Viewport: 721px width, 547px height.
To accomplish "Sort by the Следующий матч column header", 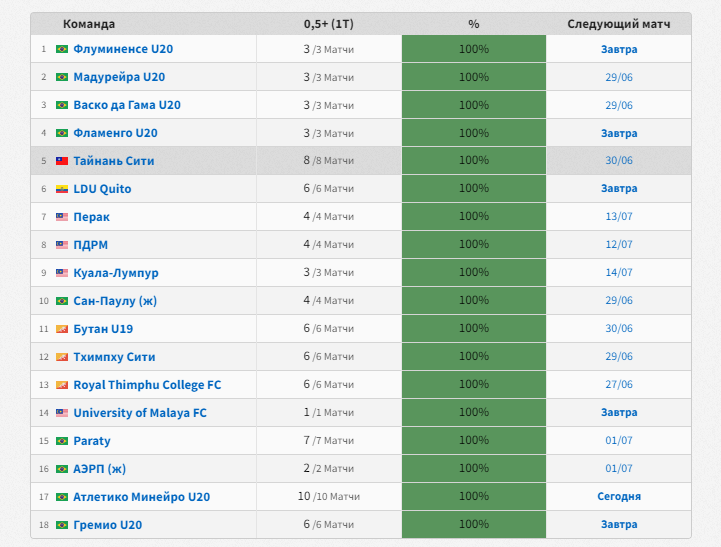I will click(619, 24).
